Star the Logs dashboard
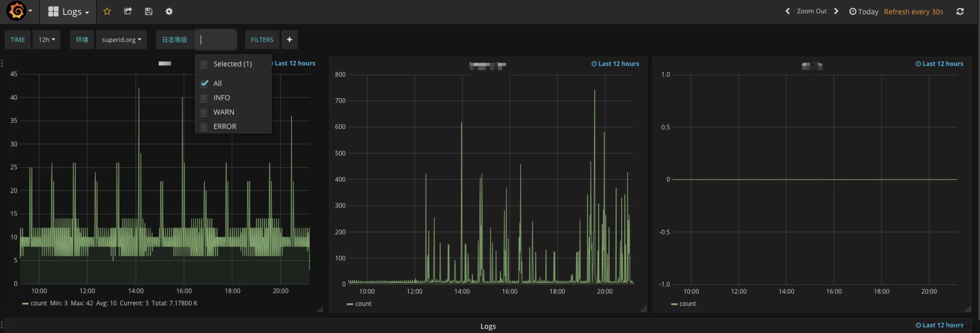This screenshot has height=333, width=980. [107, 11]
